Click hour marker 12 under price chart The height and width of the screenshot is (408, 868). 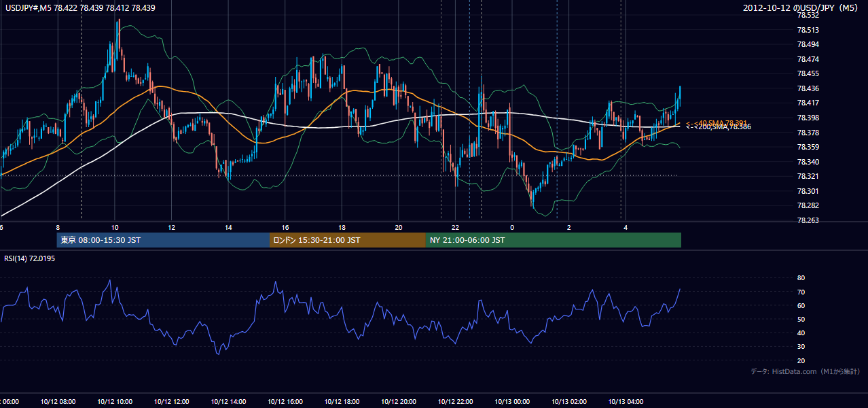171,228
